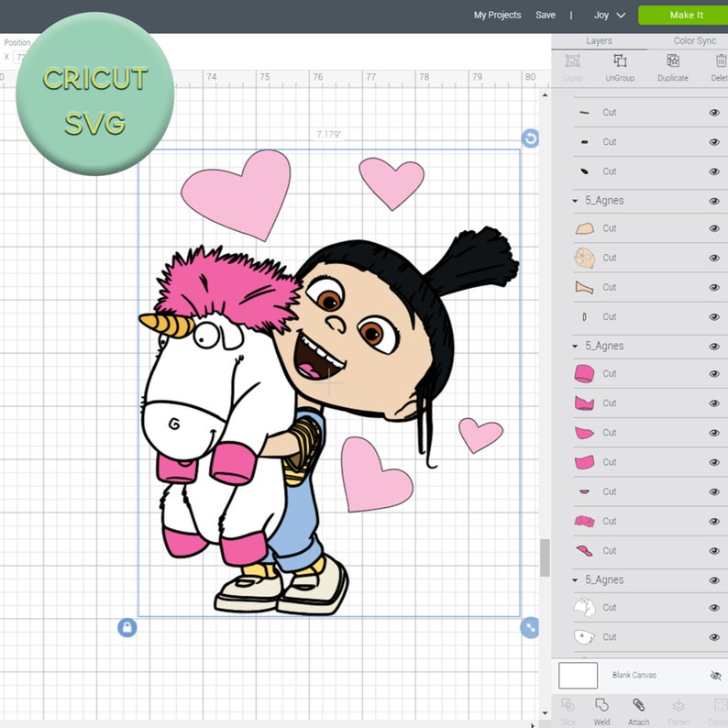The image size is (728, 728).
Task: Click the Weld tool icon
Action: (x=601, y=705)
